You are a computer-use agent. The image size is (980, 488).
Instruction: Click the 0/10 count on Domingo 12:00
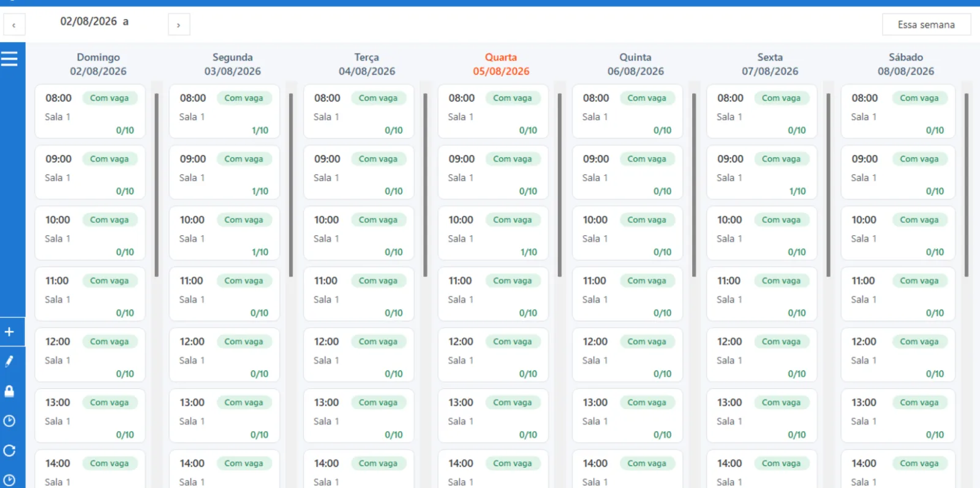[x=125, y=374]
